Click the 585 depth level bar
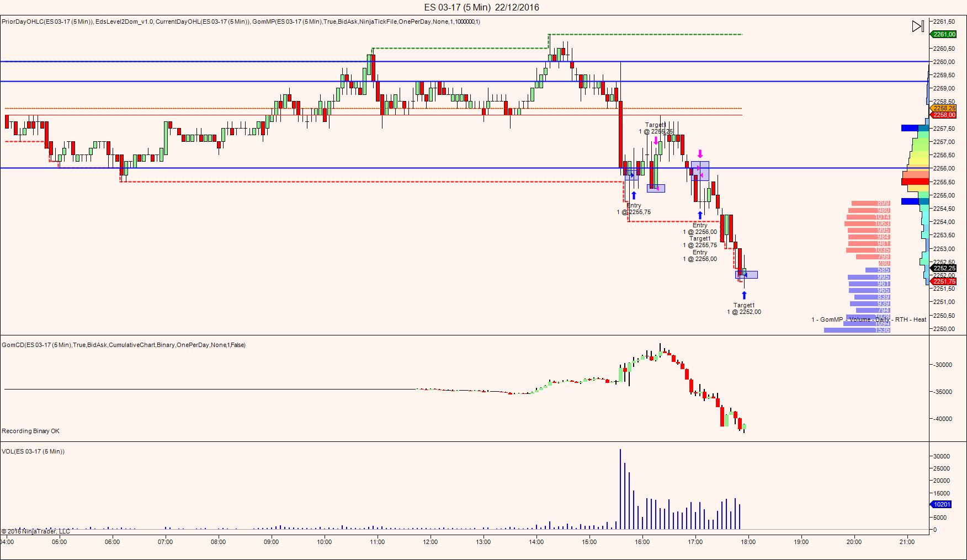This screenshot has width=967, height=560. click(x=878, y=270)
